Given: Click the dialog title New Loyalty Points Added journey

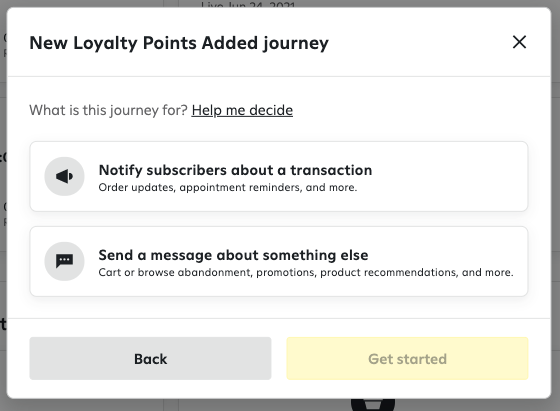Looking at the screenshot, I should [x=179, y=43].
